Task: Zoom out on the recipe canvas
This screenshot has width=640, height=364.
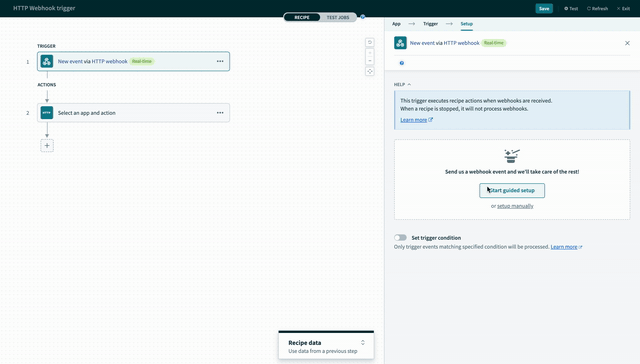Action: click(369, 61)
